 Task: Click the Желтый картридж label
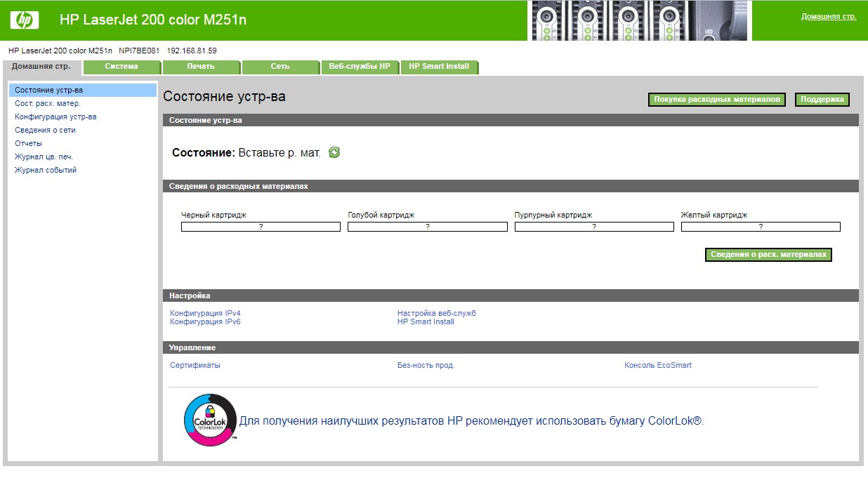(x=714, y=215)
